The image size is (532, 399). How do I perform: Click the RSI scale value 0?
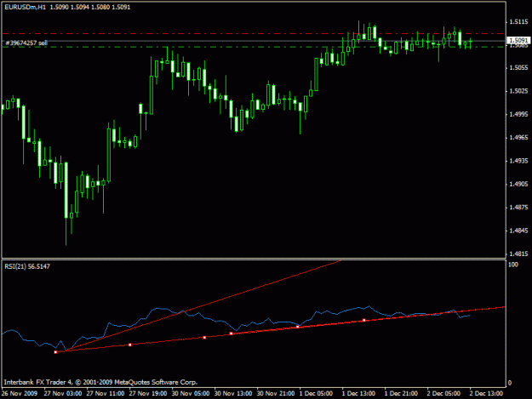coord(510,383)
